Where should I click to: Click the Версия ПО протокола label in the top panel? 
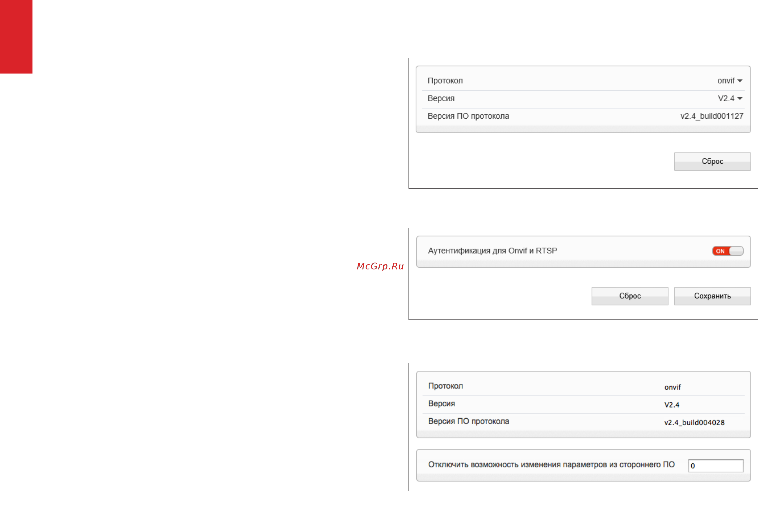tap(468, 116)
